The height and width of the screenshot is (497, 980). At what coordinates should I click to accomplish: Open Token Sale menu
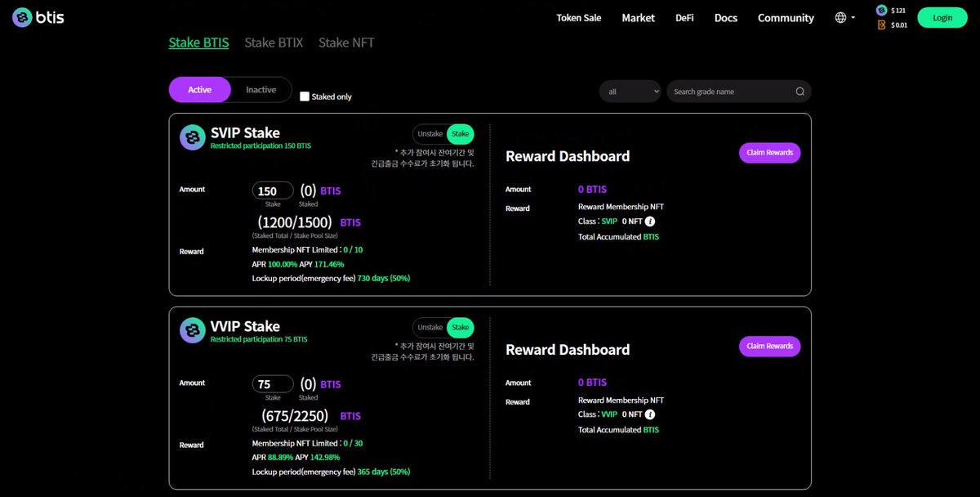(579, 17)
